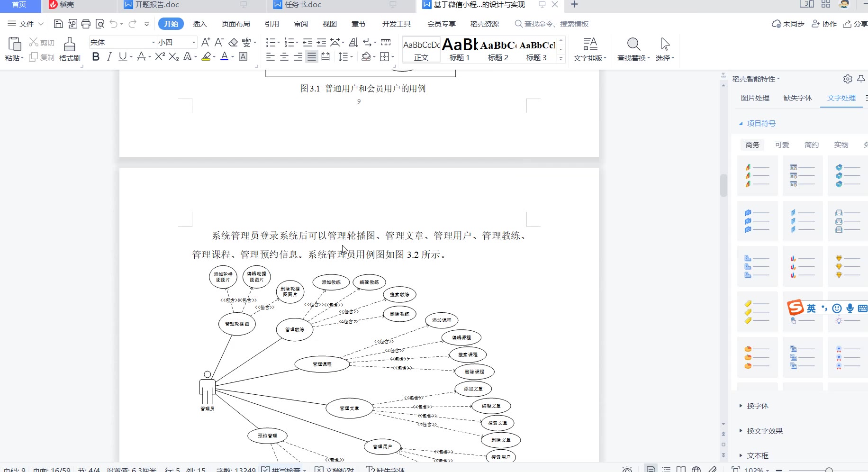Click the font color red A swatch
The image size is (868, 472).
225,57
